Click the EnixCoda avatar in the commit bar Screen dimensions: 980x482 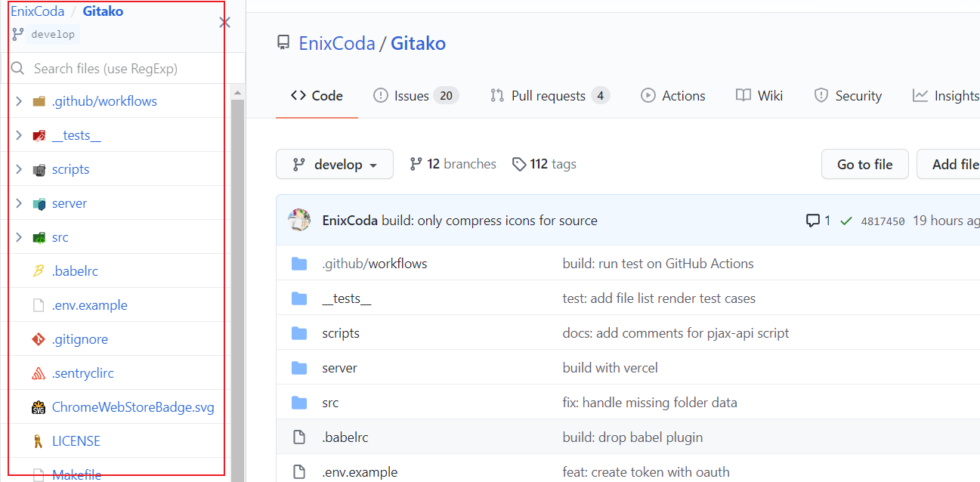pyautogui.click(x=300, y=220)
